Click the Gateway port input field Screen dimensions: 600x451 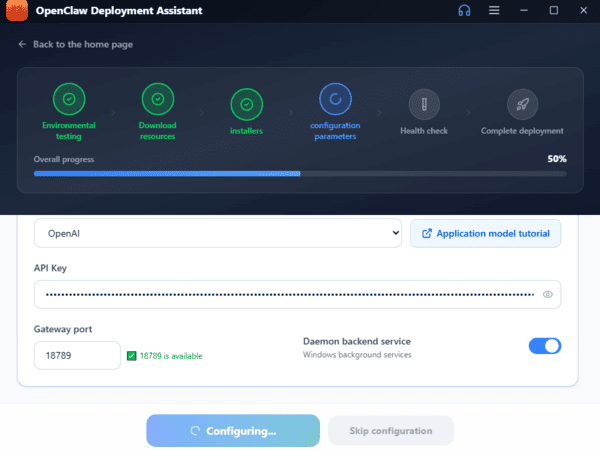(77, 355)
